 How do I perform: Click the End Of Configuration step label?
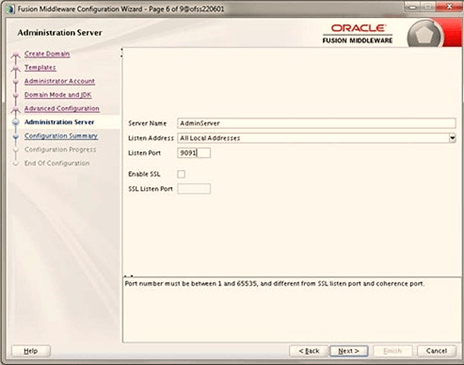coord(57,163)
